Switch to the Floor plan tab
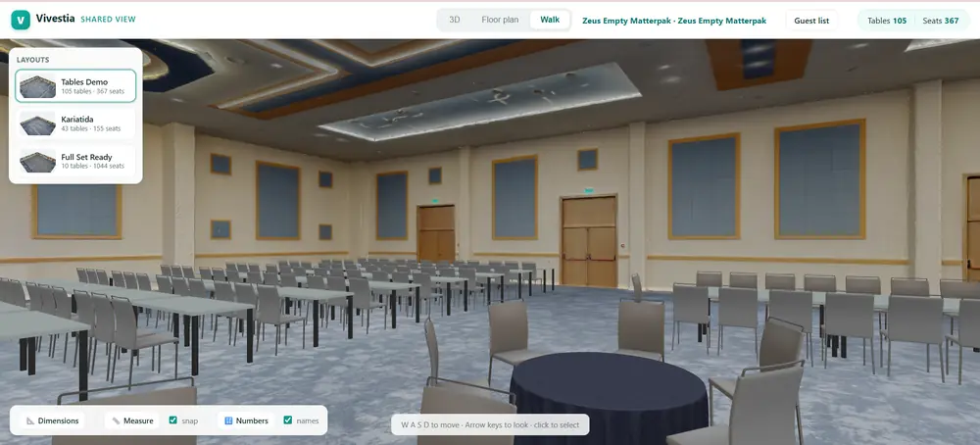Screen dimensions: 980x445 500,20
